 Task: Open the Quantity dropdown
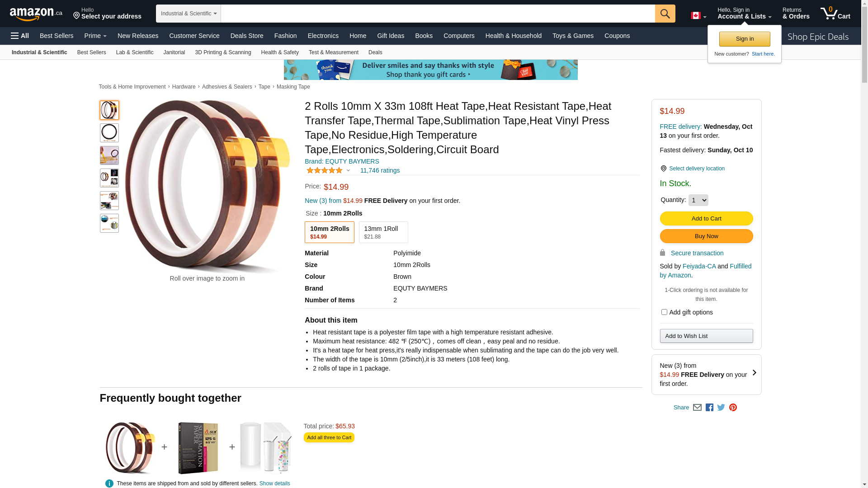click(x=698, y=200)
